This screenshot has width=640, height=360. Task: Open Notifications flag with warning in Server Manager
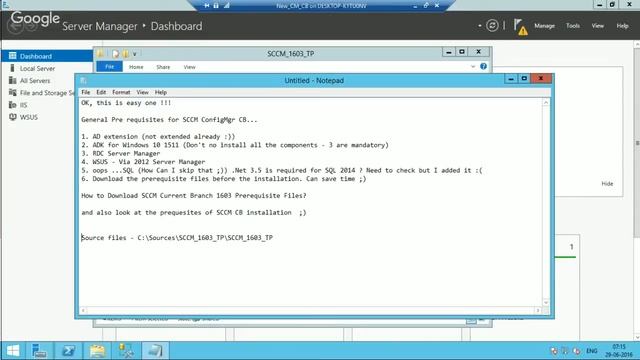(520, 27)
